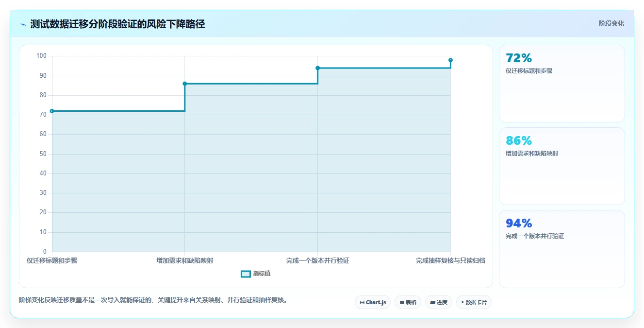This screenshot has width=644, height=328.
Task: Select the Chart.js tag chip
Action: pos(373,302)
